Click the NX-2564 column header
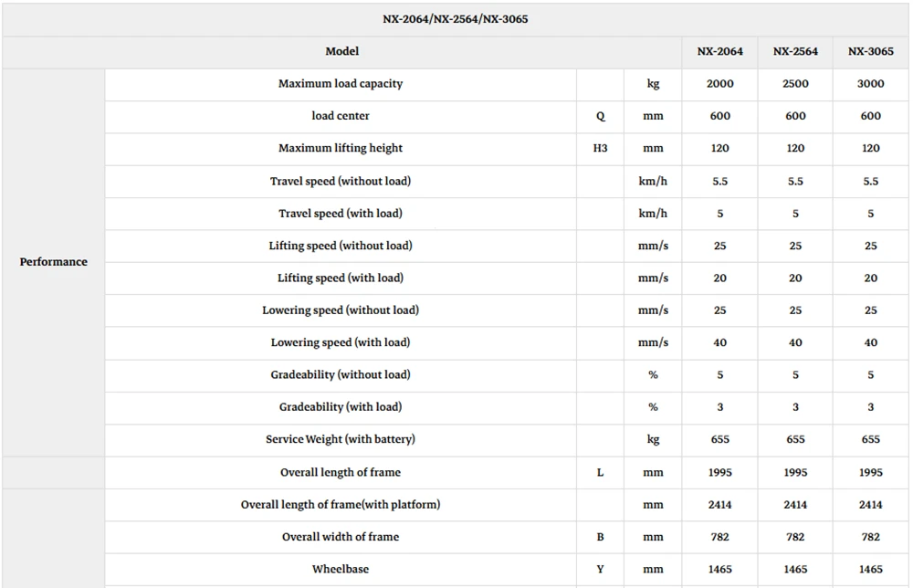This screenshot has width=913, height=588. point(795,51)
